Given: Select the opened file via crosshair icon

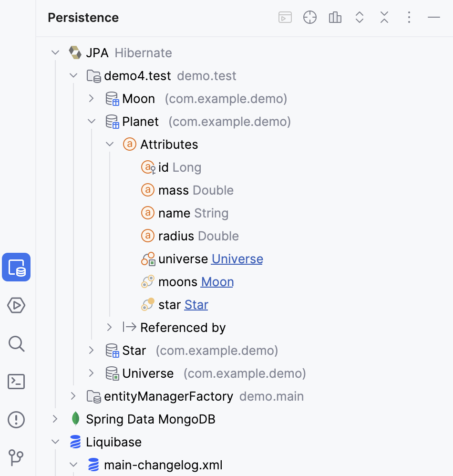Looking at the screenshot, I should point(310,17).
